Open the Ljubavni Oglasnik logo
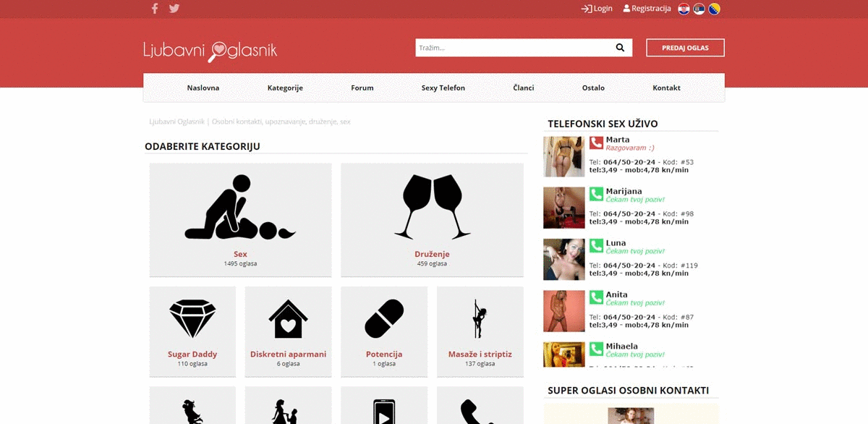868x424 pixels. point(208,50)
